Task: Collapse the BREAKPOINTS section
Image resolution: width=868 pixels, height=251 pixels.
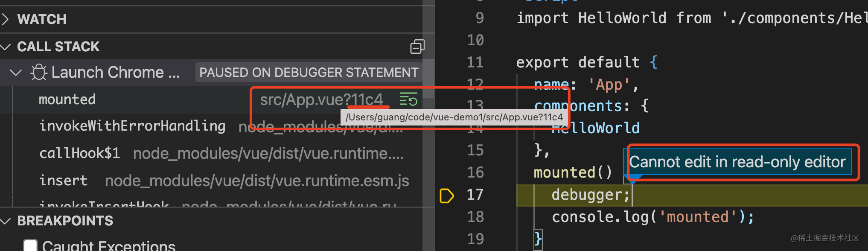Action: [6, 221]
